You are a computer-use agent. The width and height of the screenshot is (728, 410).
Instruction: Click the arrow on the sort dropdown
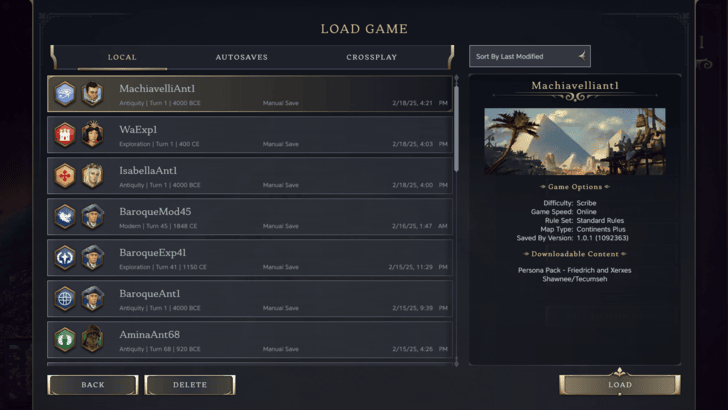click(582, 56)
